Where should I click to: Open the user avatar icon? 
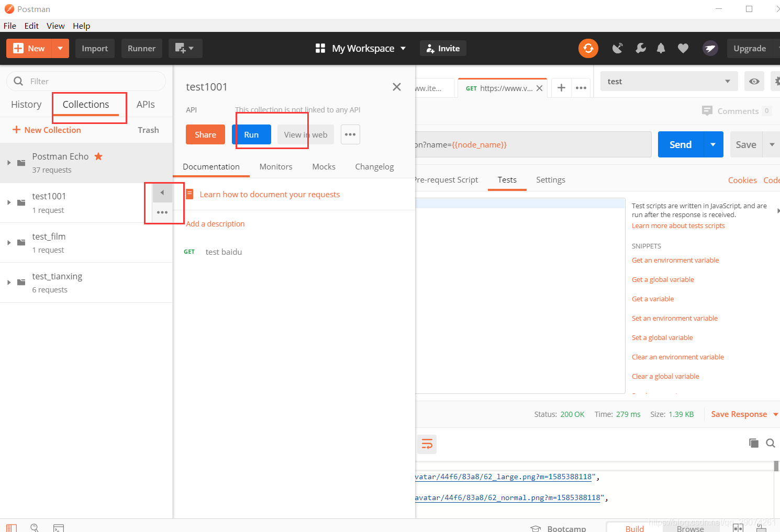click(710, 48)
